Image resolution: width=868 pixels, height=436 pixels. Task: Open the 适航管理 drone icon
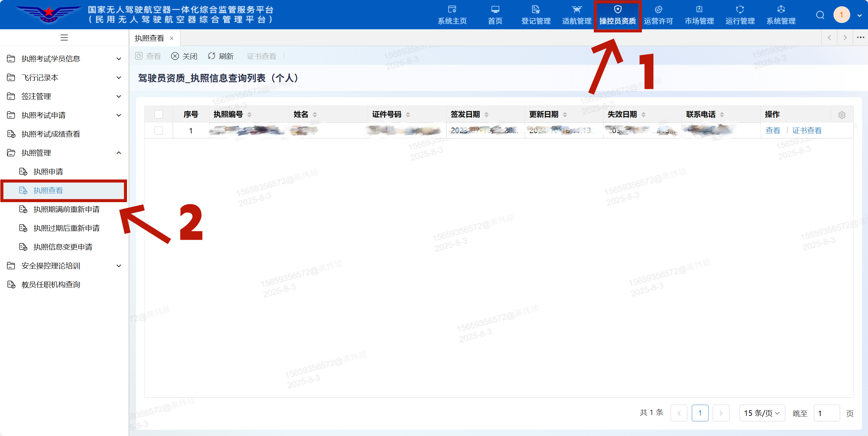click(577, 9)
